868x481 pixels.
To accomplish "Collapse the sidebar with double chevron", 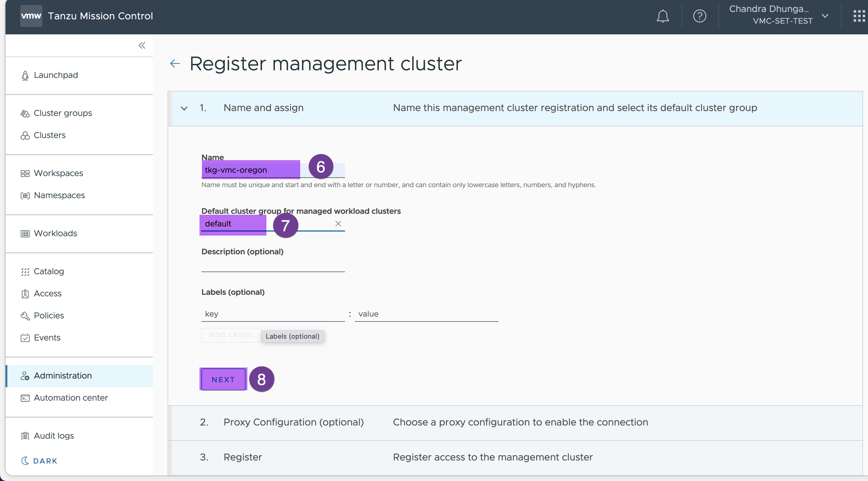I will click(x=142, y=45).
